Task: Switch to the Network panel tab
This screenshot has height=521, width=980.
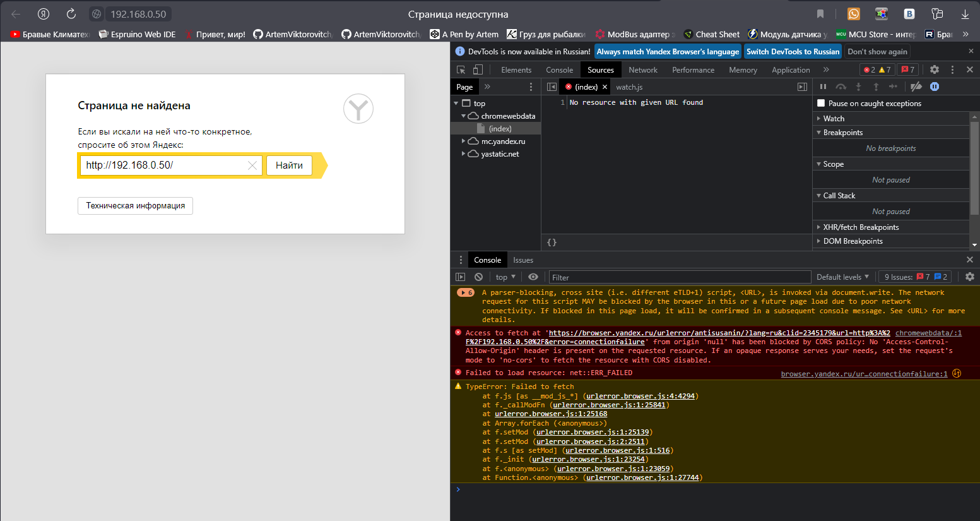Action: (643, 70)
